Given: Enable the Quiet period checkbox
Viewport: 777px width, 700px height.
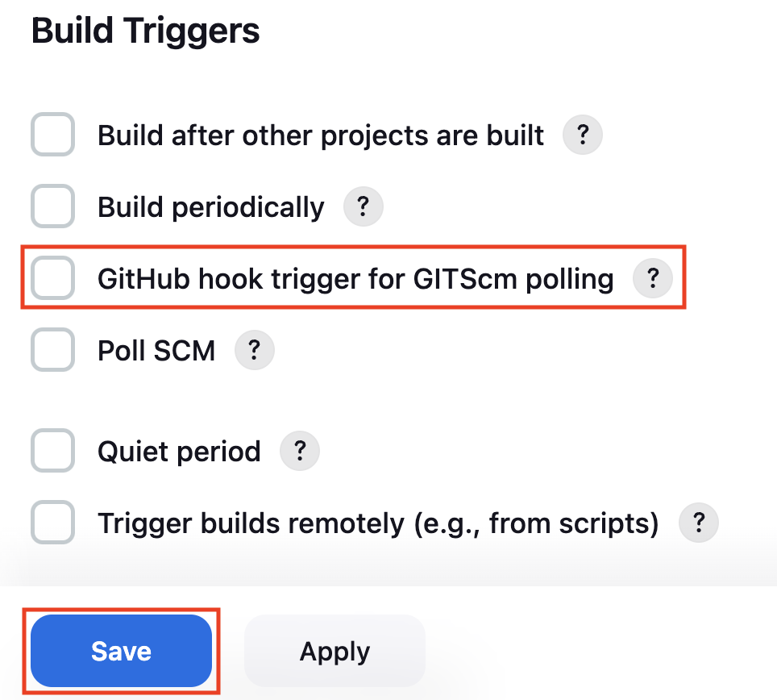Looking at the screenshot, I should coord(53,451).
